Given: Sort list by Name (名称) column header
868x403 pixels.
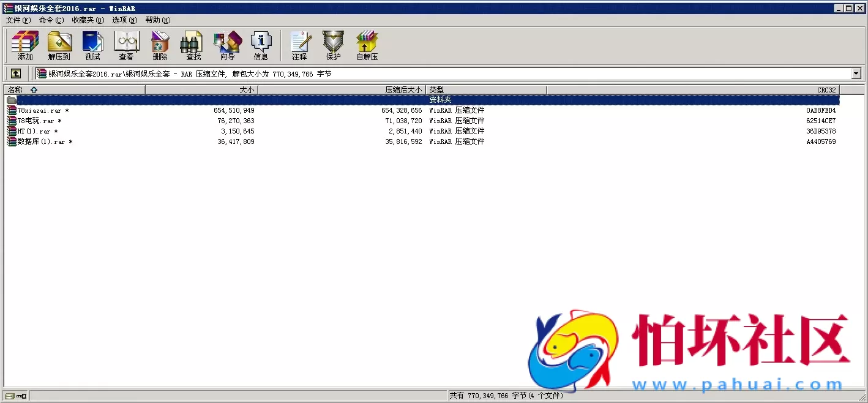Looking at the screenshot, I should click(x=73, y=90).
